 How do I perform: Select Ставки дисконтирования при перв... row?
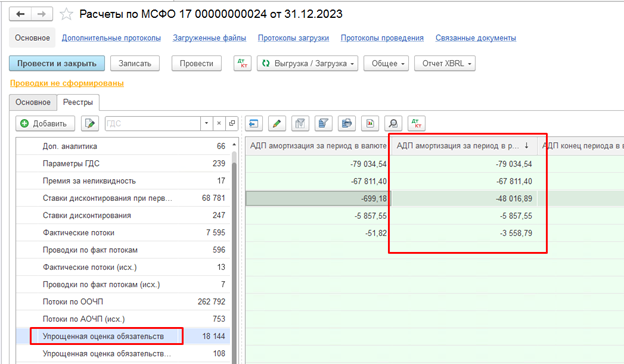pyautogui.click(x=123, y=198)
